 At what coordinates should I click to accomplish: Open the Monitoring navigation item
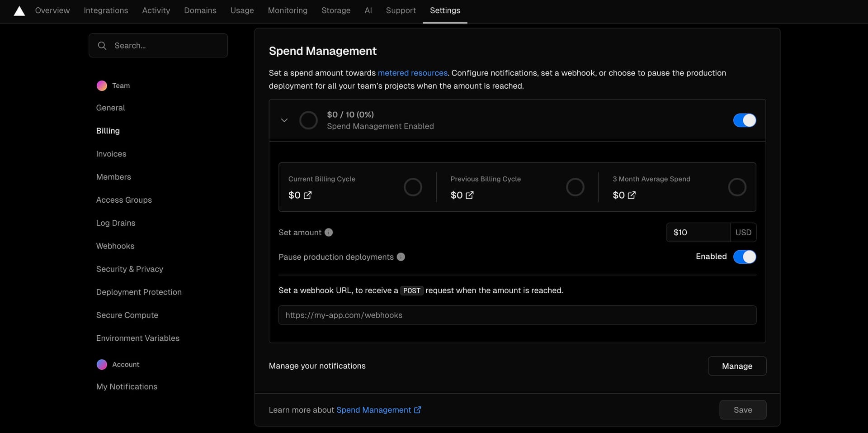pyautogui.click(x=288, y=10)
